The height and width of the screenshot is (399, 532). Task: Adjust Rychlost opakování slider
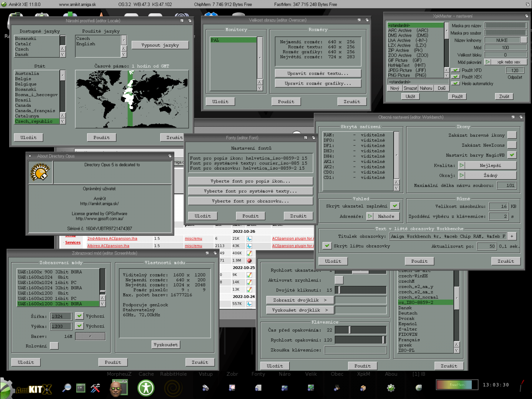tap(361, 340)
